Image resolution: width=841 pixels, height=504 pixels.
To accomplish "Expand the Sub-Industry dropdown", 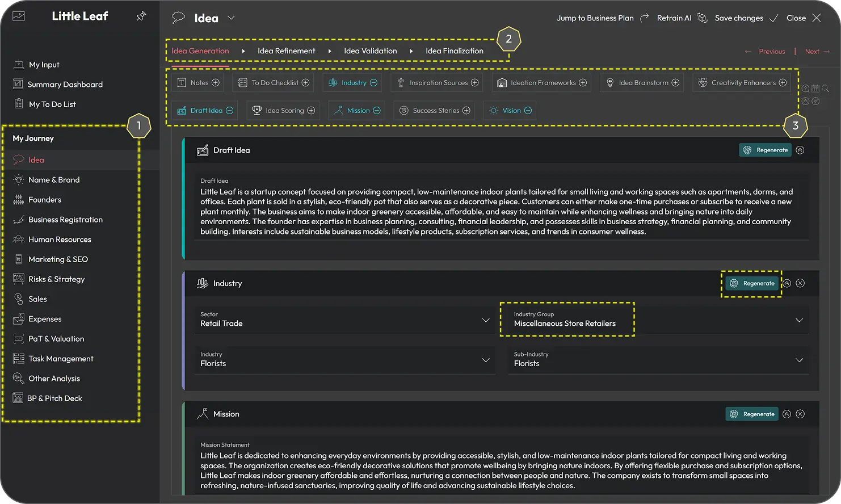I will point(658,360).
